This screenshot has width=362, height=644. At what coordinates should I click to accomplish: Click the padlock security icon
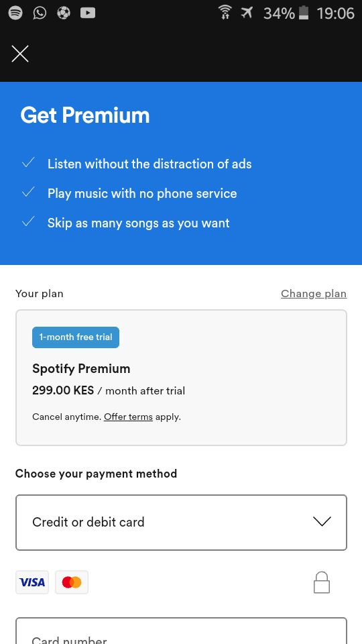[x=322, y=582]
